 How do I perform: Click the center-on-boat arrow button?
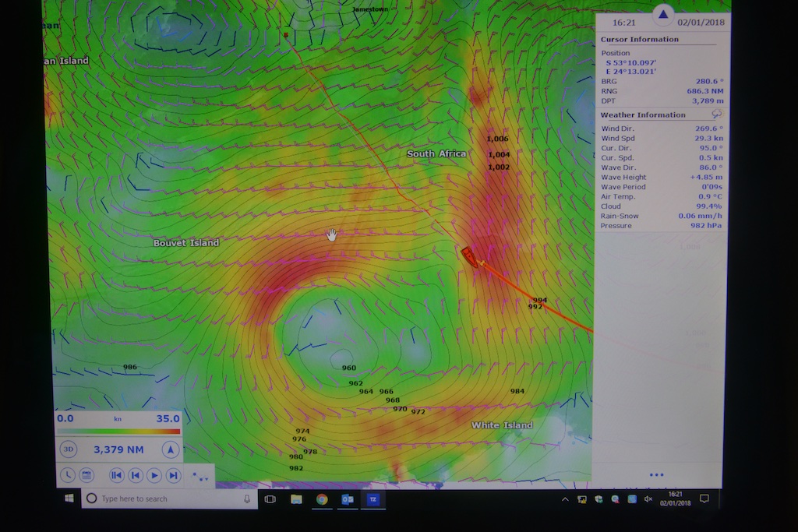171,449
